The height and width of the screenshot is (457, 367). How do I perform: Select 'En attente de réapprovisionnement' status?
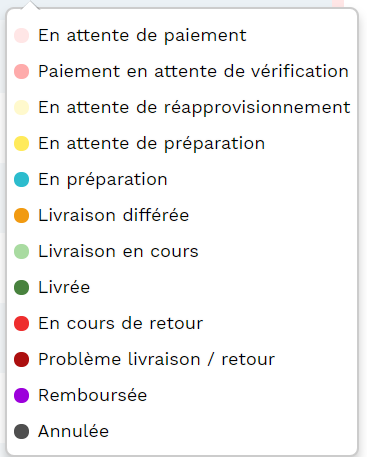(x=182, y=107)
